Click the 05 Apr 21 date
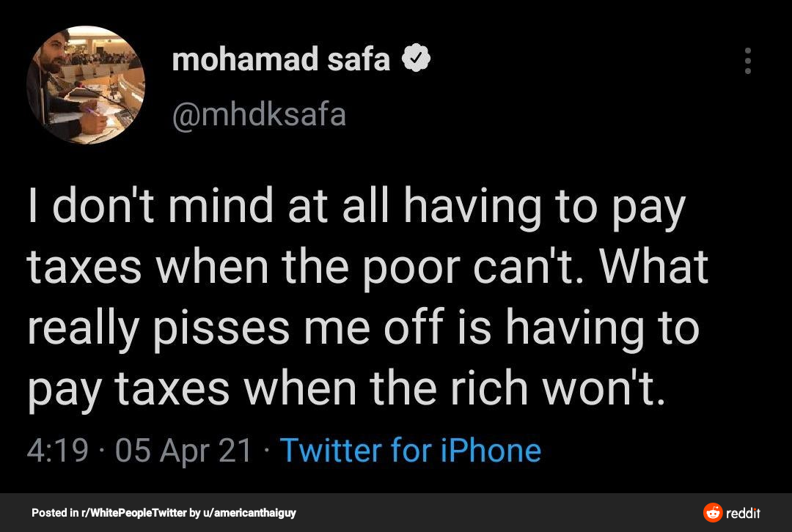 [x=183, y=449]
